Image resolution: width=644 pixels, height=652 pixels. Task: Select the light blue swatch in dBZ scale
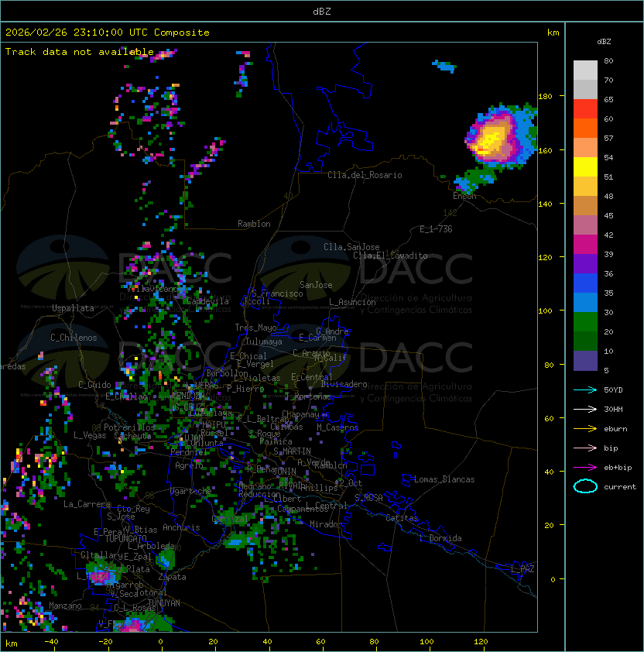point(585,303)
